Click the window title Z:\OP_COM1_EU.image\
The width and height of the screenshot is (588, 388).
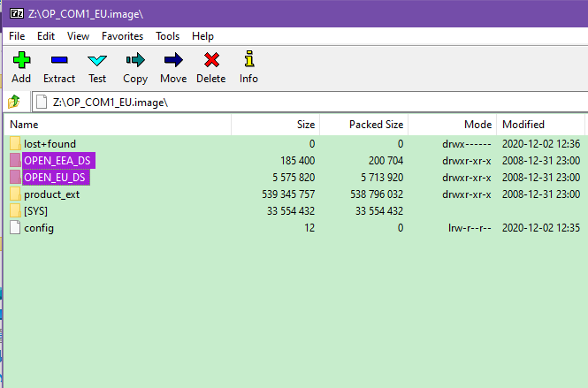pyautogui.click(x=86, y=14)
